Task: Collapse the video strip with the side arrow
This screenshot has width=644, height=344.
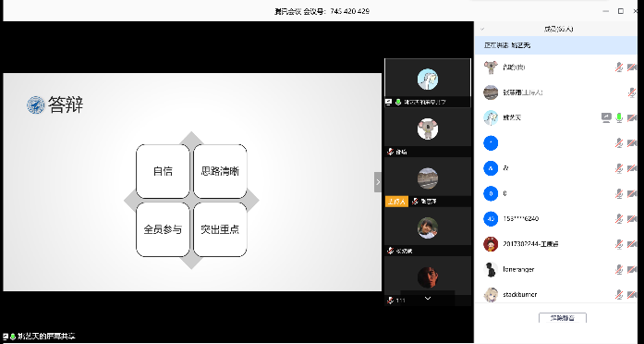Action: [378, 182]
